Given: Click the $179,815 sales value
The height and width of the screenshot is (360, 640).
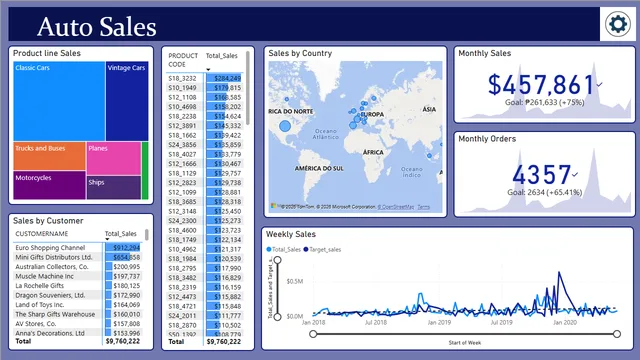Looking at the screenshot, I should [227, 88].
